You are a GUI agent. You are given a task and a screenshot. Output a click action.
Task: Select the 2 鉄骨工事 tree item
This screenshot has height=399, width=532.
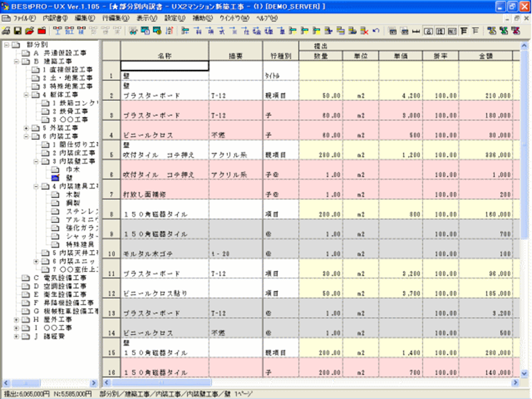click(70, 112)
